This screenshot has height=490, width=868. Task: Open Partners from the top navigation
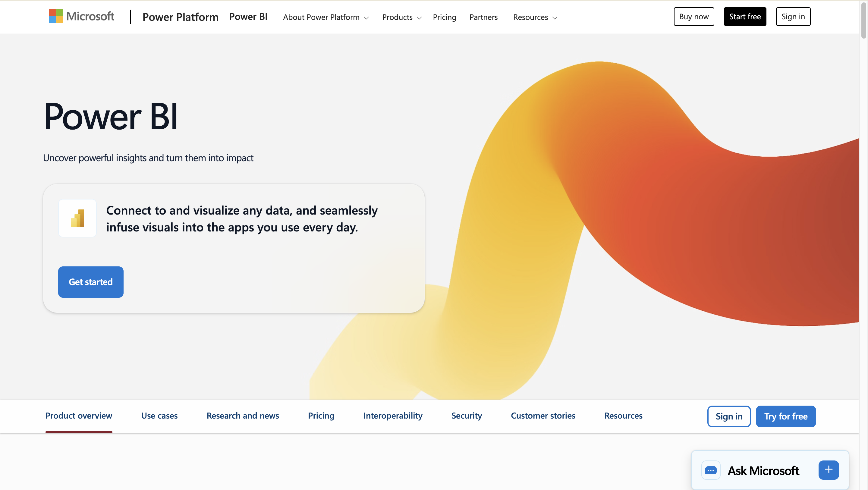[483, 17]
